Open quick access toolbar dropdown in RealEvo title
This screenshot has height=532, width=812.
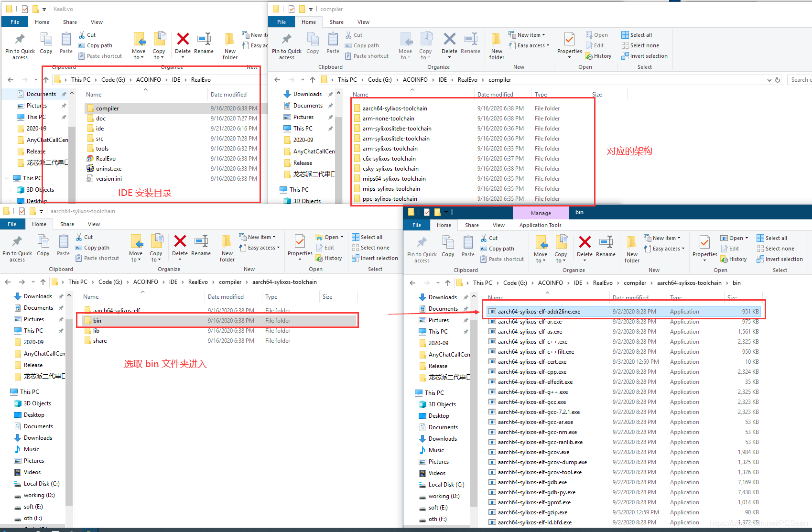point(44,9)
